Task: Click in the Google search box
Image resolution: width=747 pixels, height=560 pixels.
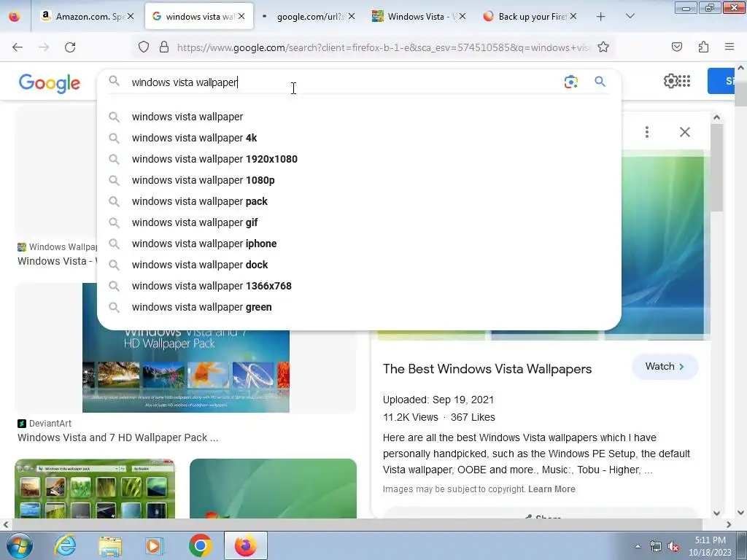Action: (343, 82)
